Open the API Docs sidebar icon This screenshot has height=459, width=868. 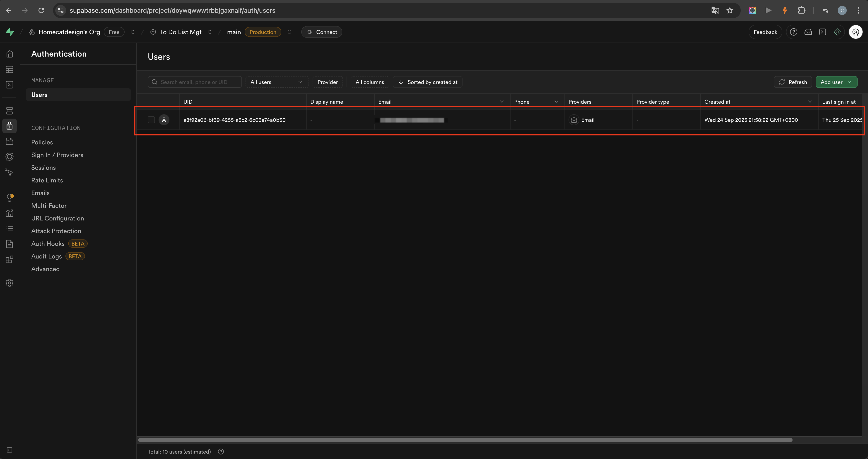[10, 244]
